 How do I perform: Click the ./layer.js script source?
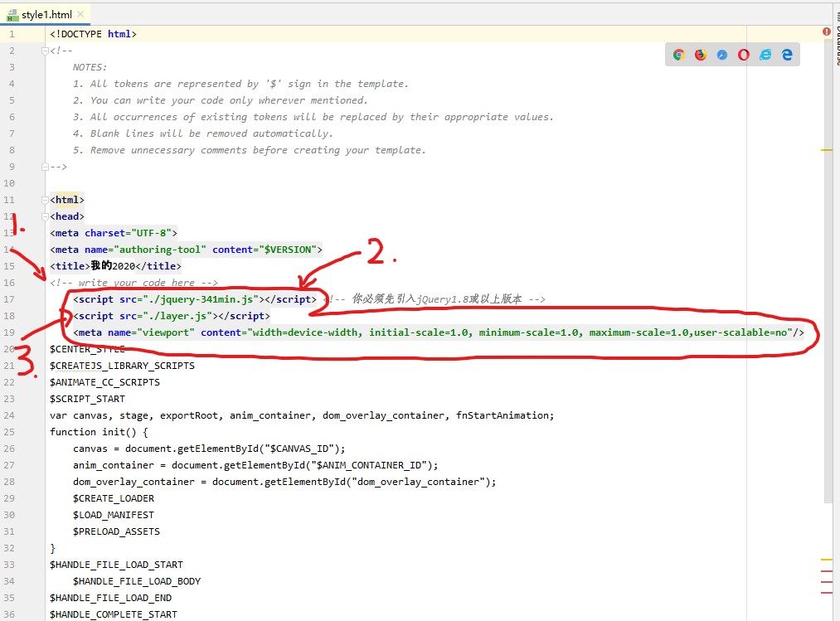(177, 316)
